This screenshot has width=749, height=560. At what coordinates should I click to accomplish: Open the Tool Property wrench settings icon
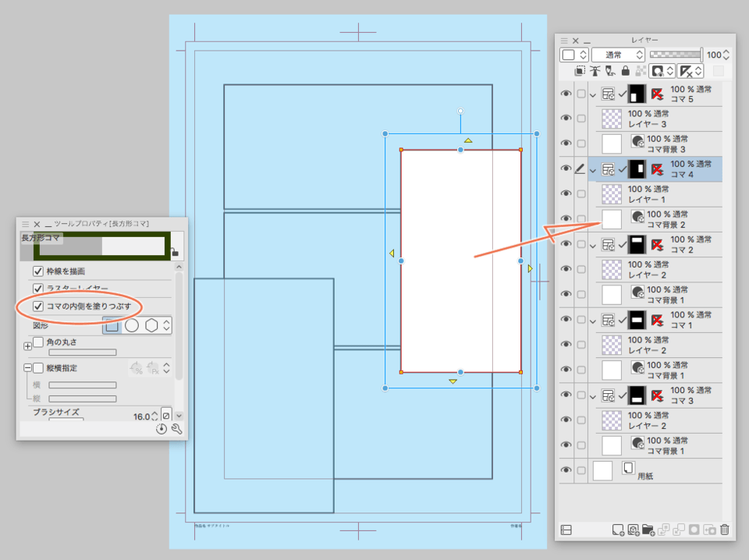tap(176, 427)
